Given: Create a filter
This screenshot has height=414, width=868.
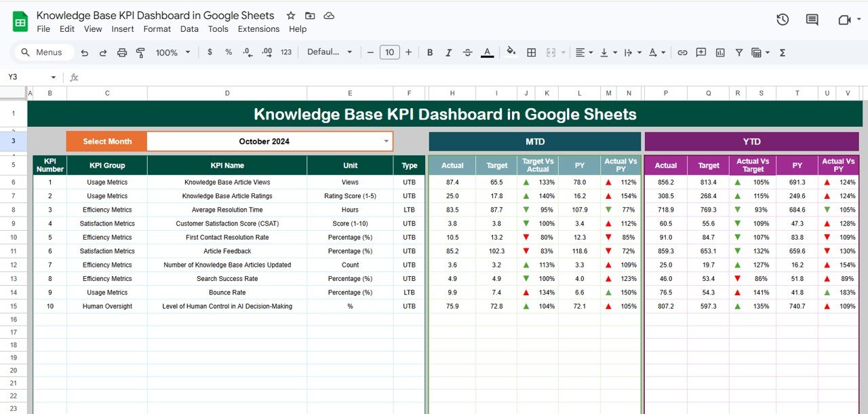Looking at the screenshot, I should tap(738, 52).
